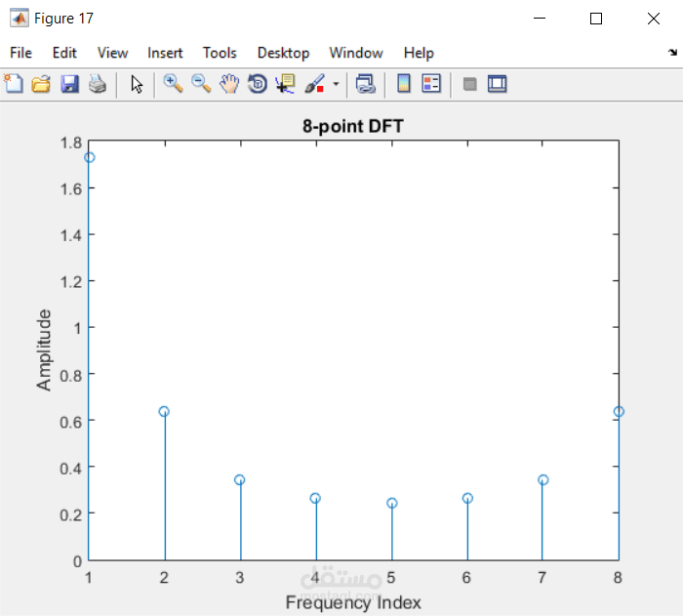Viewport: 683px width, 616px height.
Task: Open the Edit menu
Action: 64,53
